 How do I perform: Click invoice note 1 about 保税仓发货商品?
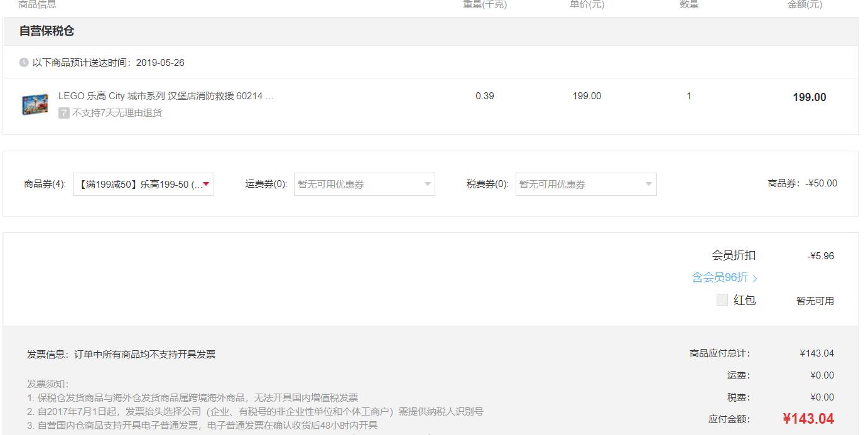click(193, 397)
